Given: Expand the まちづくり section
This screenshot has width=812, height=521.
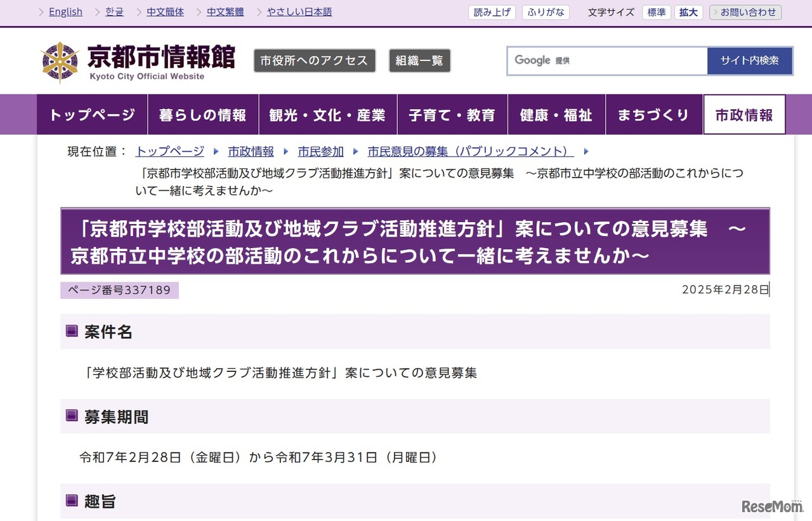Looking at the screenshot, I should 653,114.
